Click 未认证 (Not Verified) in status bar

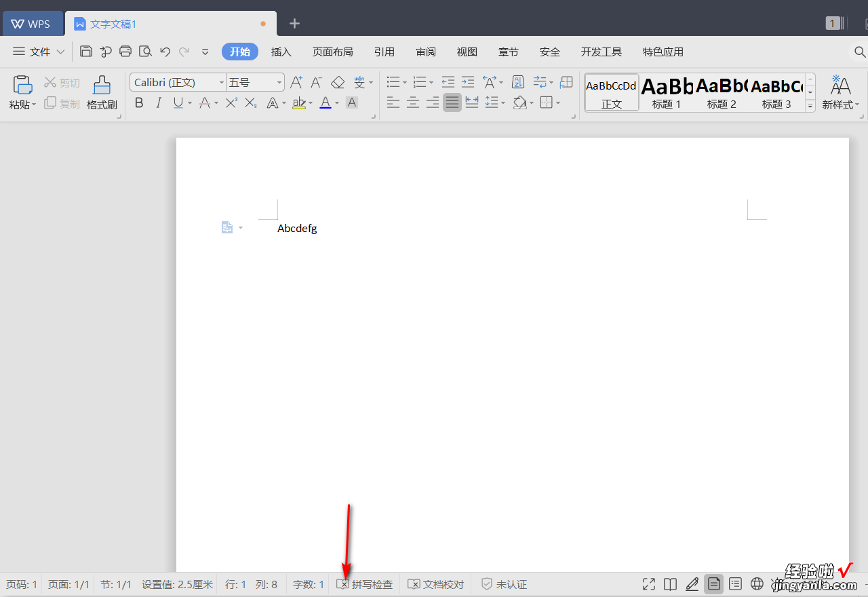pos(504,584)
